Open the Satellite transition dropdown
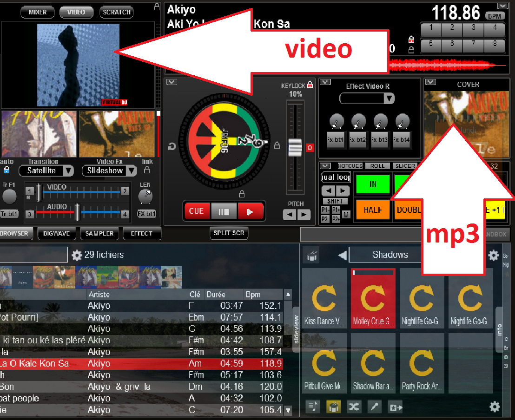Viewport: 515px width, 420px height. click(46, 171)
